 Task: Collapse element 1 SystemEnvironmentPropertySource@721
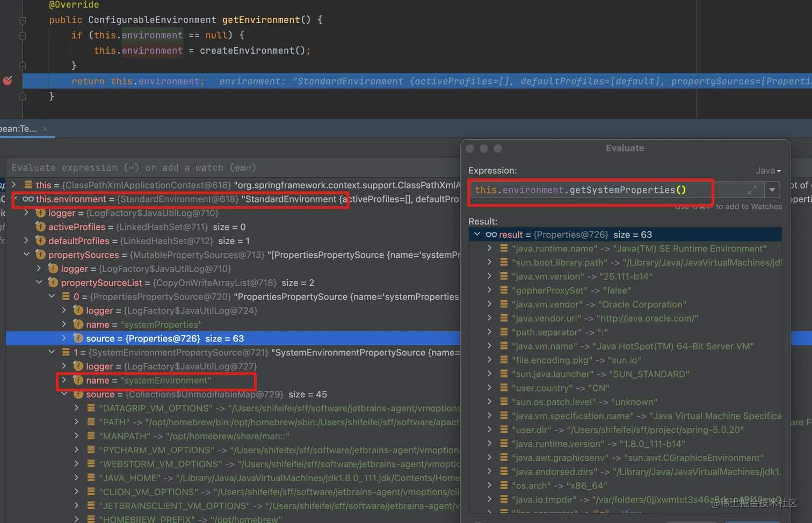52,352
